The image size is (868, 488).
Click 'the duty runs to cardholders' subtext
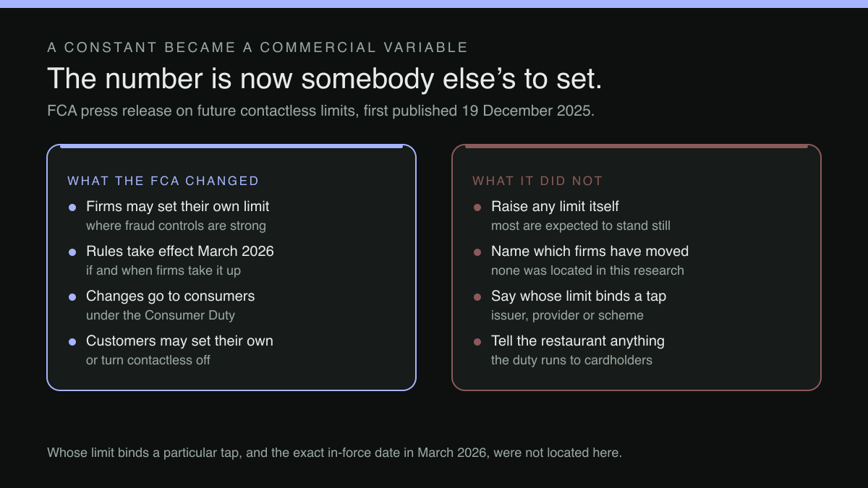pos(571,360)
